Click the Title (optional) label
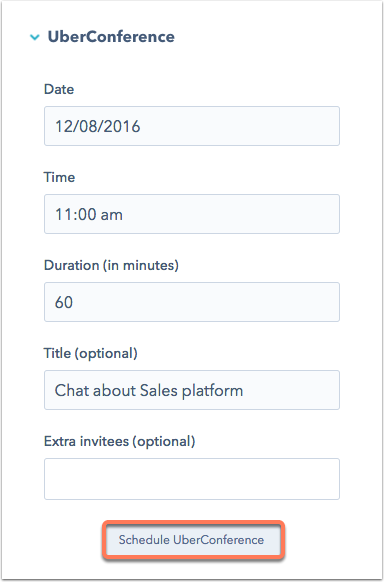Screen dimensions: 384x582 [91, 353]
